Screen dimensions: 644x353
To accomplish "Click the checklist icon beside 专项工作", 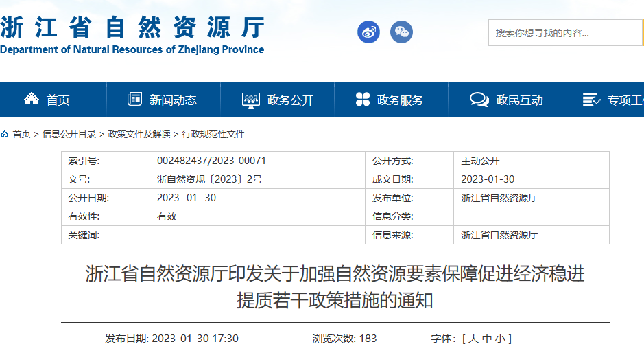I will click(591, 100).
